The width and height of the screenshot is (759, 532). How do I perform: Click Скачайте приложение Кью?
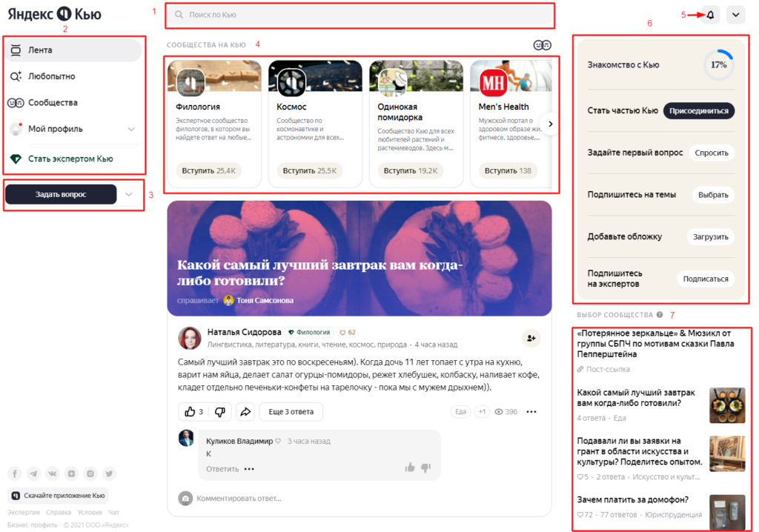58,496
